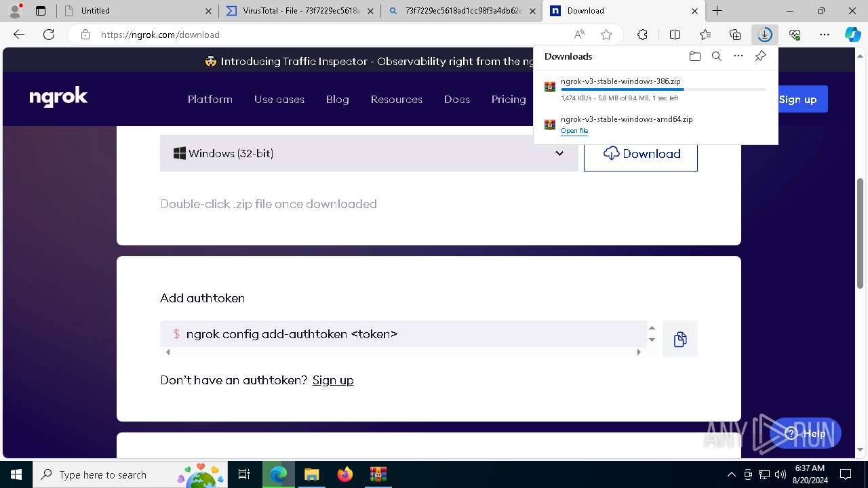
Task: Close the Untitled tab
Action: pos(208,11)
